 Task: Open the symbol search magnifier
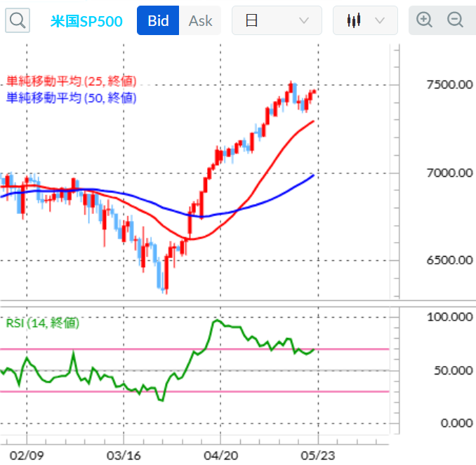pos(18,20)
